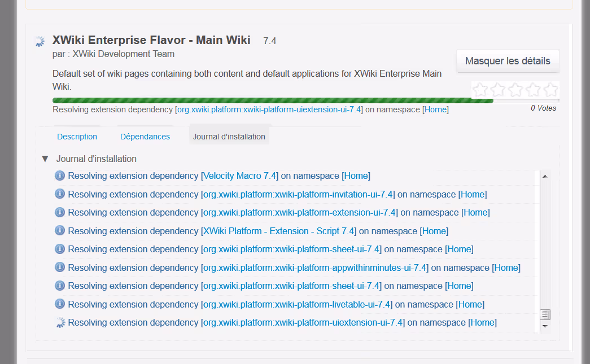Click Masquer les détails button

tap(508, 61)
